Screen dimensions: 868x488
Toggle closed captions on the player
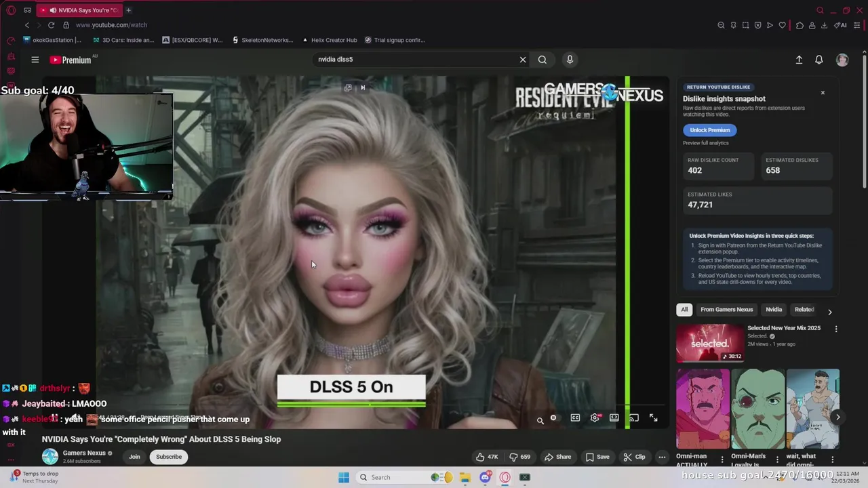point(575,418)
